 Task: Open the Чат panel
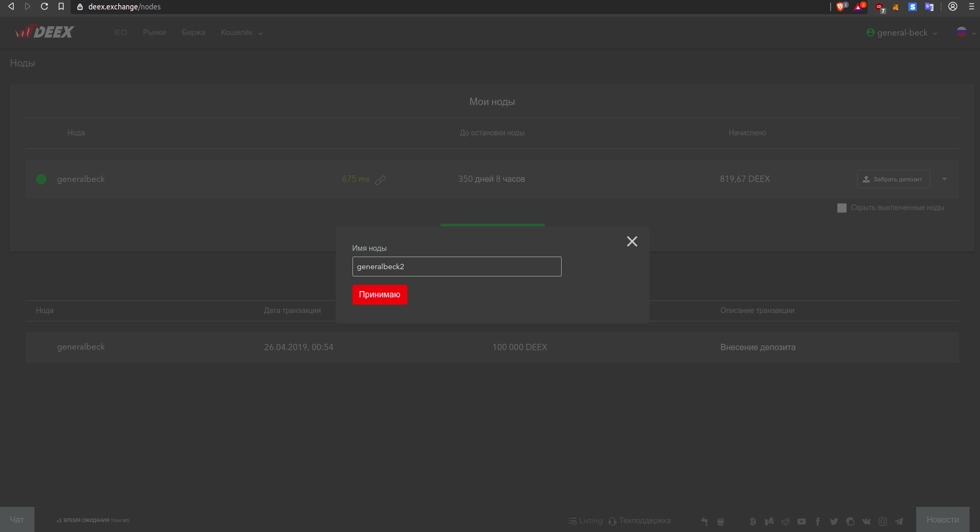[x=17, y=519]
